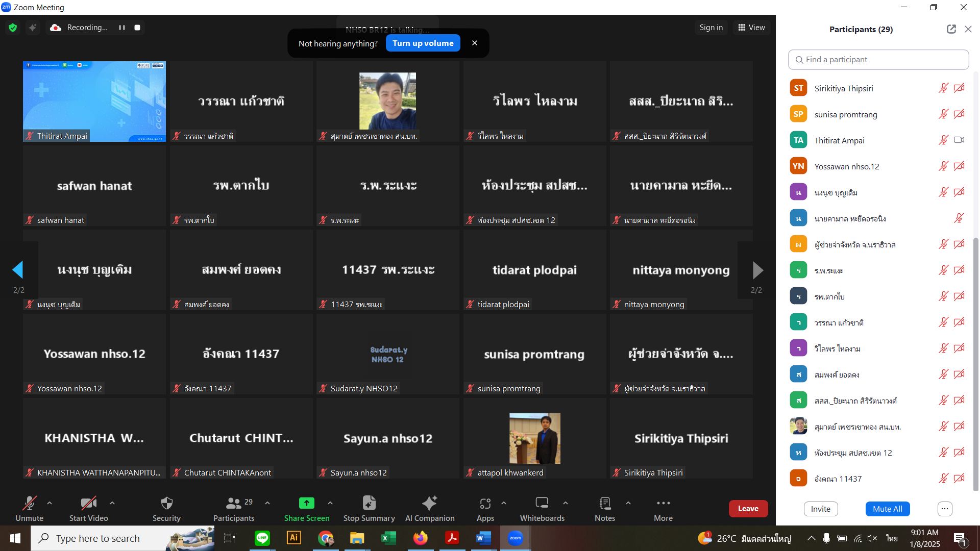Expand Apps options chevron
The height and width of the screenshot is (551, 980).
[x=504, y=503]
